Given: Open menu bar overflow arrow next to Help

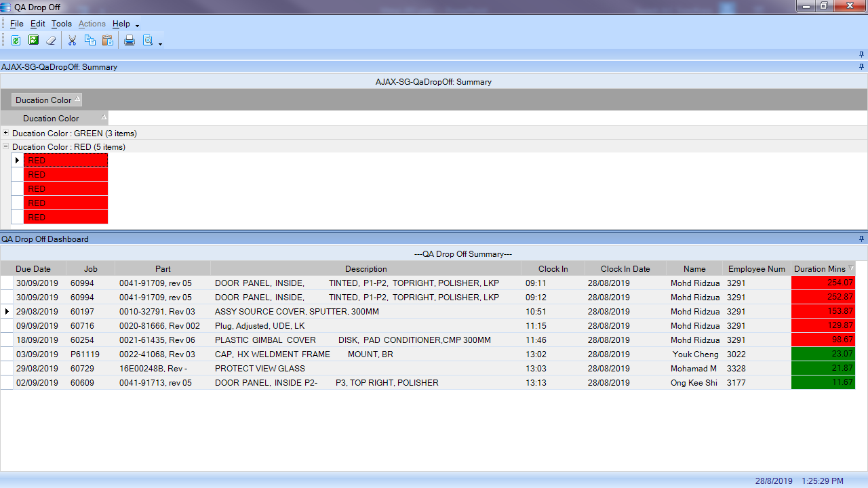Looking at the screenshot, I should [x=137, y=26].
